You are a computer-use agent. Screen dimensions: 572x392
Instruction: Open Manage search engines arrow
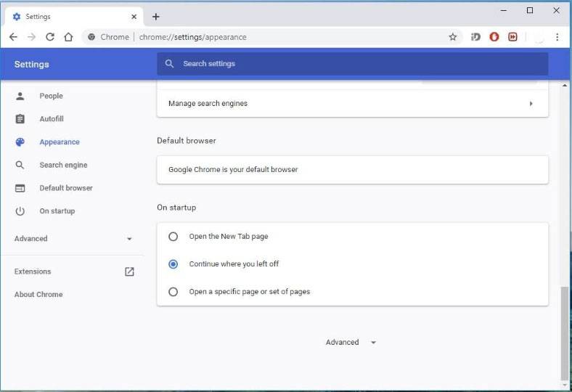tap(531, 104)
